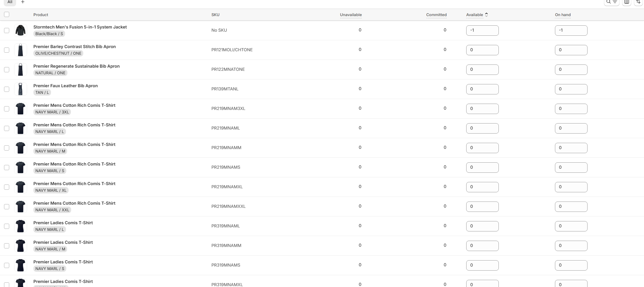Edit On hand quantity for PR139MTANL
644x287 pixels.
571,89
